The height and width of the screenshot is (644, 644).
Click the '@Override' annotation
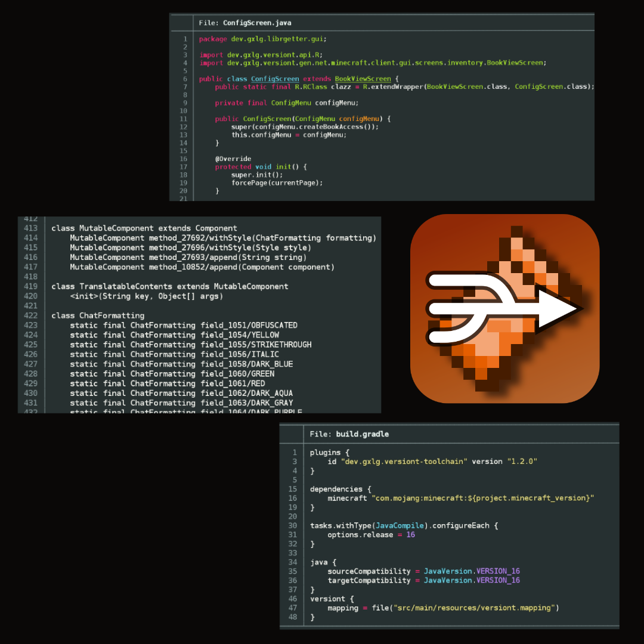(233, 159)
